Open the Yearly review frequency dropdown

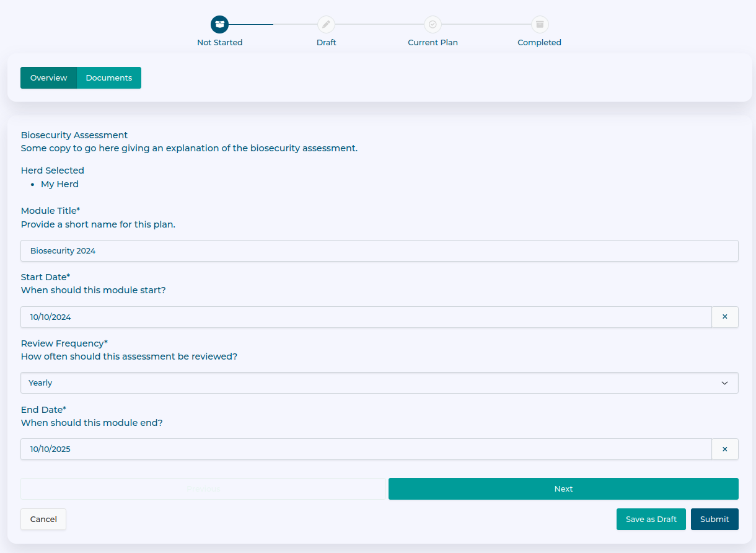372,383
